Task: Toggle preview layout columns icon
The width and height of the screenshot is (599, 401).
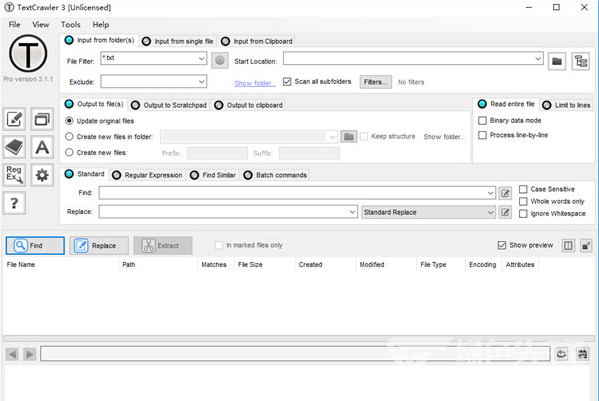Action: (x=568, y=246)
